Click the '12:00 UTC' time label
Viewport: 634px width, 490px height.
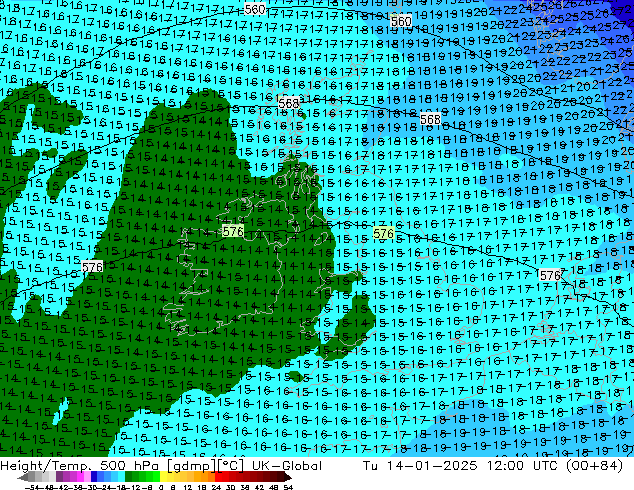tap(521, 466)
